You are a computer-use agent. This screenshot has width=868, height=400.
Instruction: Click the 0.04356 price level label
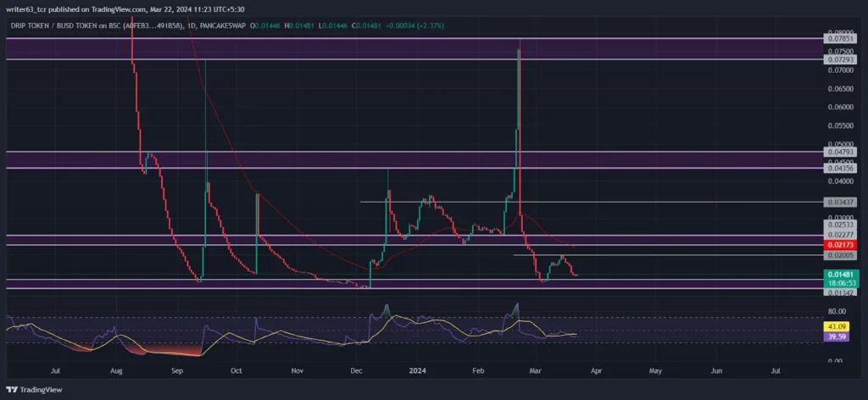(x=840, y=168)
